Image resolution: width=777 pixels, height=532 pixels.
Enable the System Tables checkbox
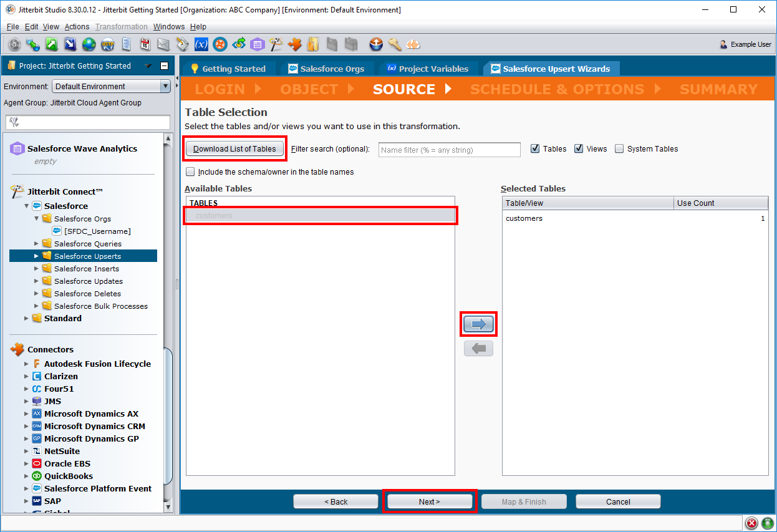619,149
